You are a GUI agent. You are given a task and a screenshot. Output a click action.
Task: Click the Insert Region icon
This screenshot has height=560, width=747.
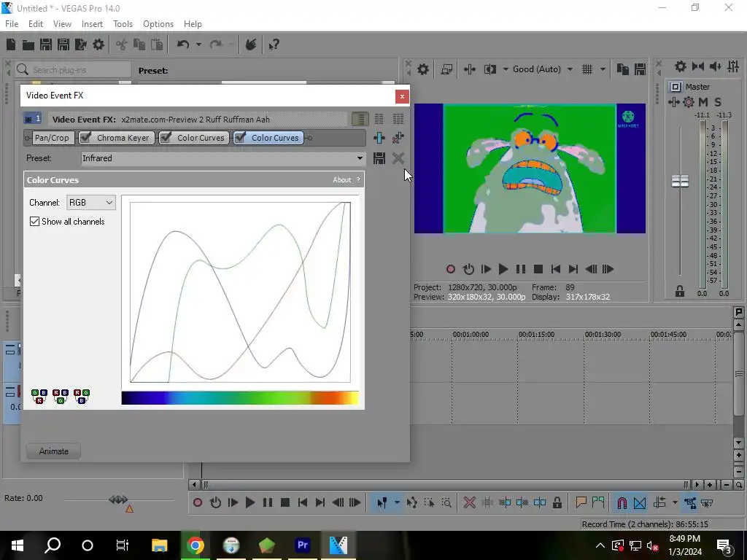click(598, 502)
